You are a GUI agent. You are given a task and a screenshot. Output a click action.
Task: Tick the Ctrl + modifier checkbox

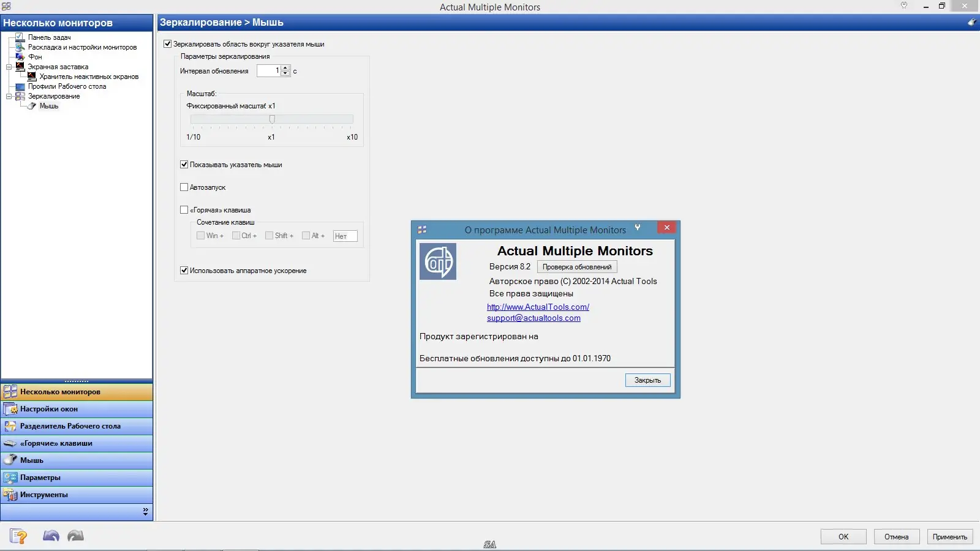[x=236, y=236]
